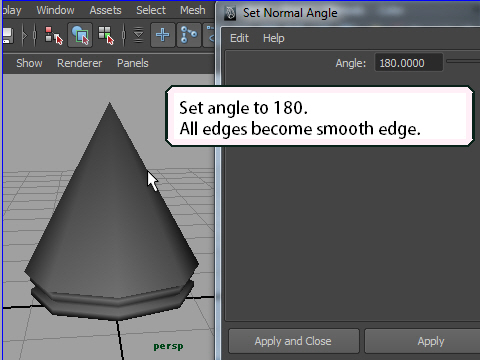480x360 pixels.
Task: Toggle snap to grids plus icon
Action: [x=163, y=35]
